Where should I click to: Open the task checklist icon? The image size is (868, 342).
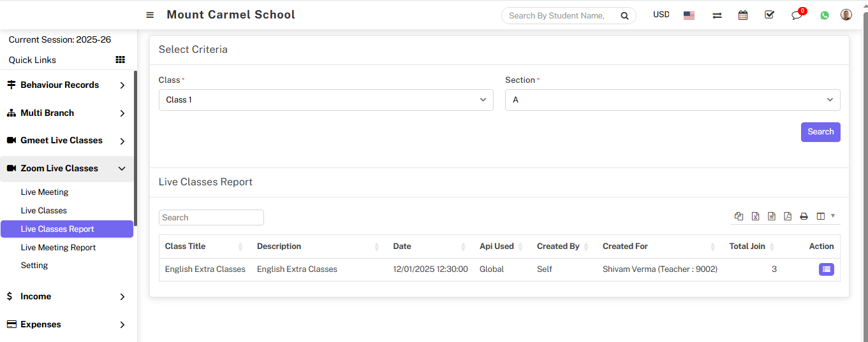[769, 15]
